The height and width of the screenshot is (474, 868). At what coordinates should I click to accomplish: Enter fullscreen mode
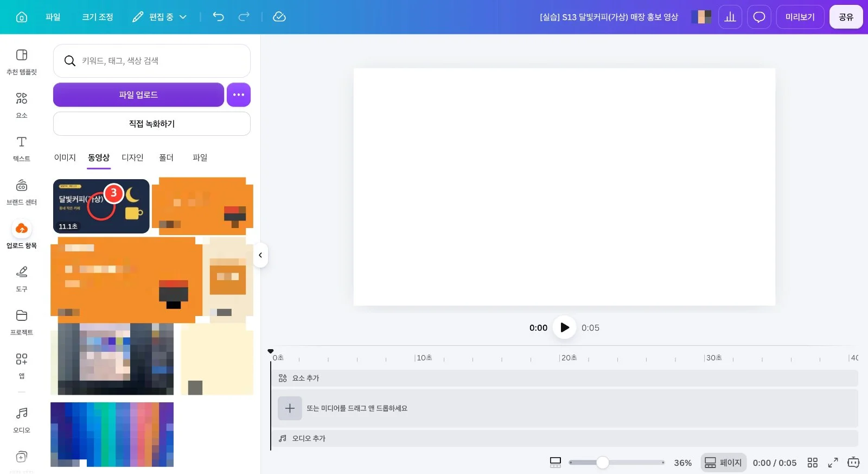point(833,463)
